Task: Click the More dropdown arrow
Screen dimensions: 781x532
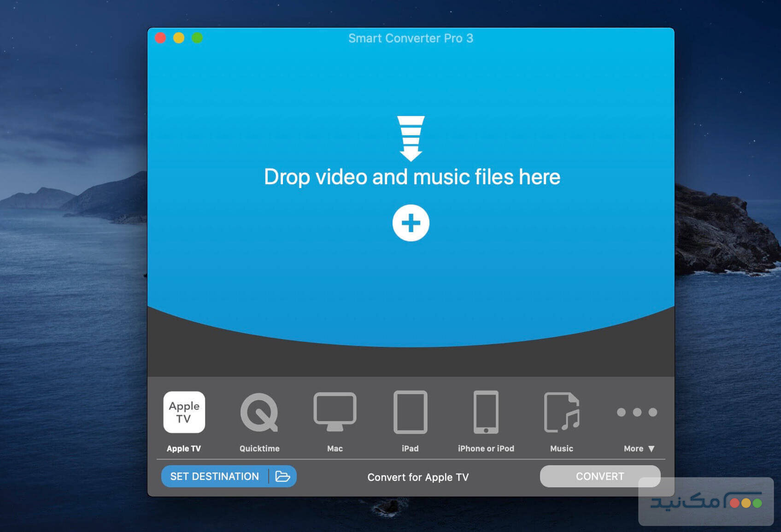Action: tap(651, 448)
